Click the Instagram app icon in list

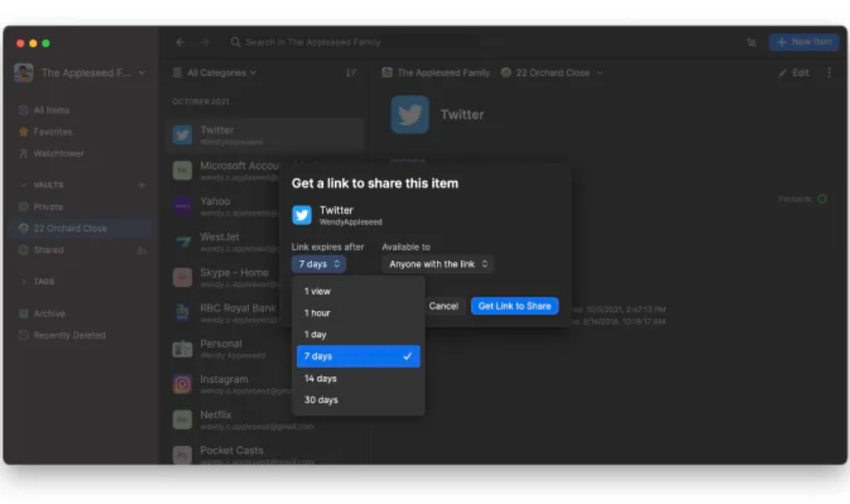click(182, 384)
